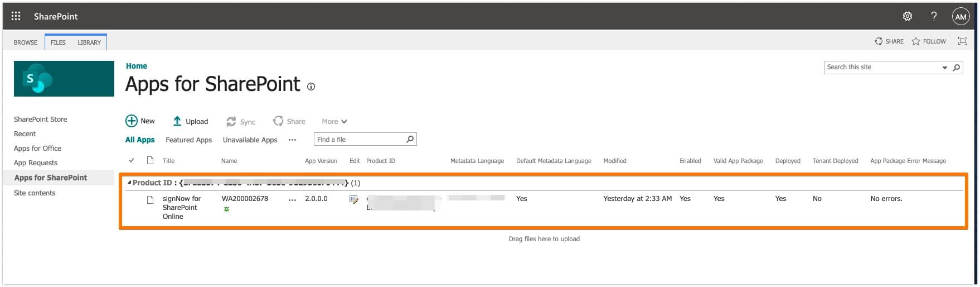The image size is (980, 287).
Task: Switch to the FILES tab
Action: click(x=58, y=42)
